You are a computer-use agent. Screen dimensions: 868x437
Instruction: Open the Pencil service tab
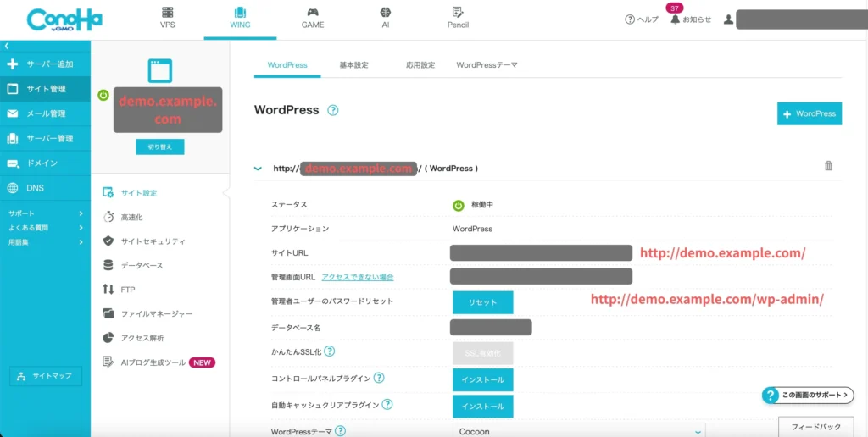pos(458,19)
